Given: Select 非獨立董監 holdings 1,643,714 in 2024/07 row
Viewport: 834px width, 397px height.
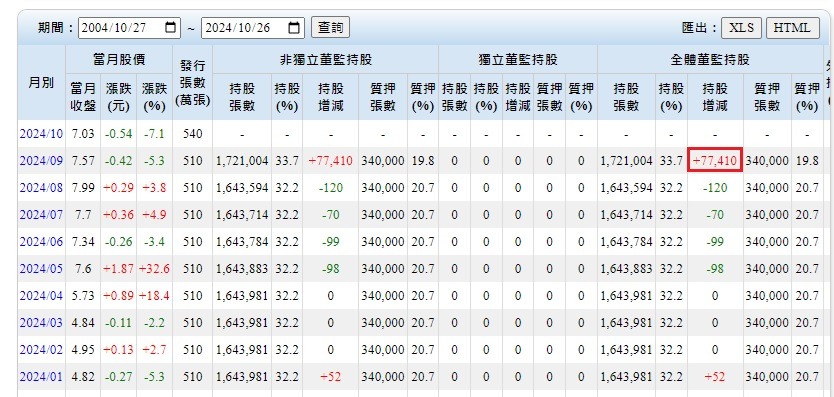Looking at the screenshot, I should (242, 215).
